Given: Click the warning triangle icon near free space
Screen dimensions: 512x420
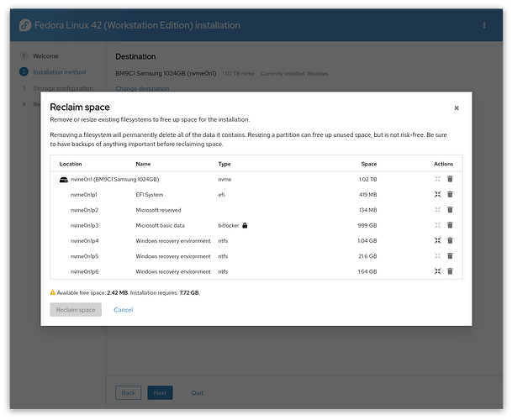Looking at the screenshot, I should [x=53, y=292].
